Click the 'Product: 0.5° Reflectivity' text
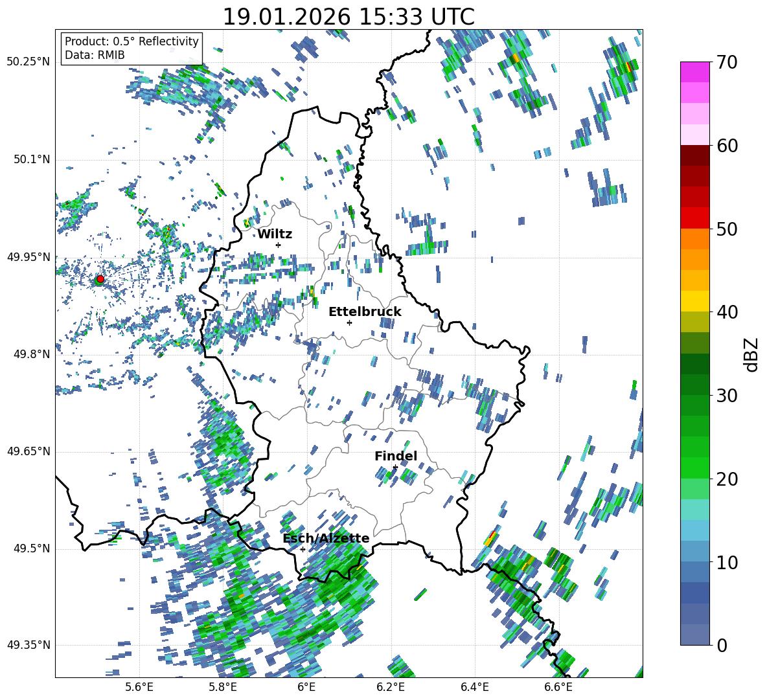Screen dimensions: 767x700 (x=132, y=41)
